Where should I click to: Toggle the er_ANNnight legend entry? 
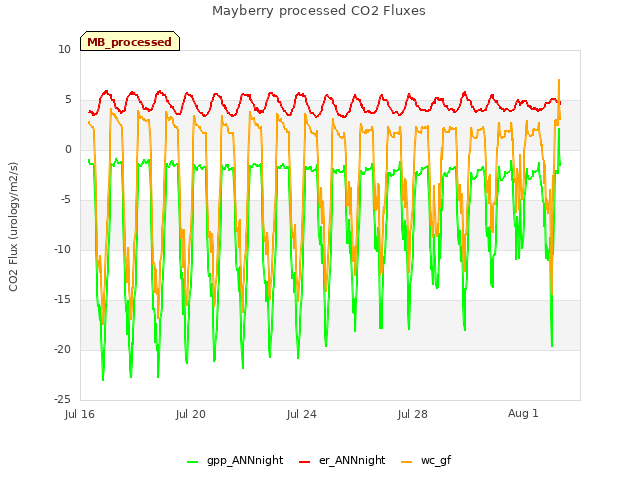click(x=342, y=460)
